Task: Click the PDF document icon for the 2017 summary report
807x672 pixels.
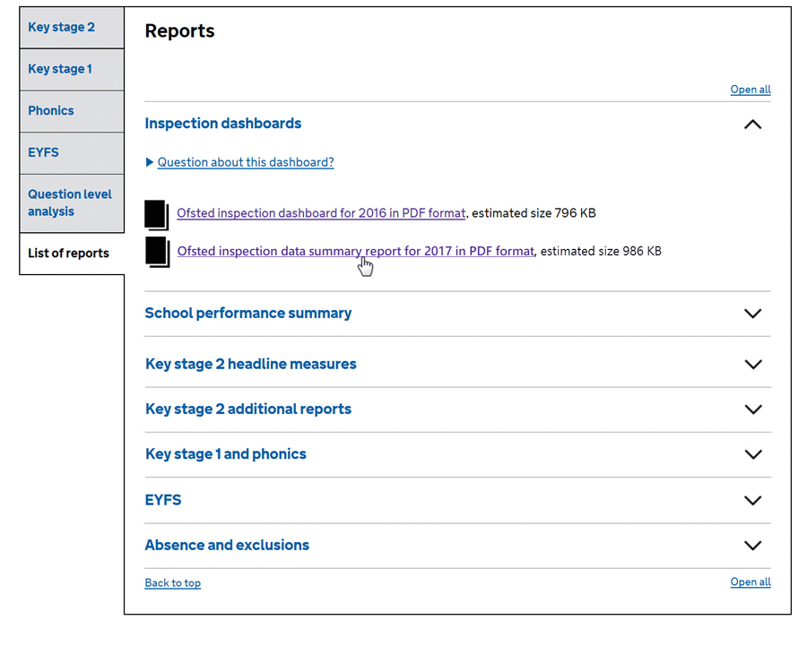Action: click(x=158, y=252)
